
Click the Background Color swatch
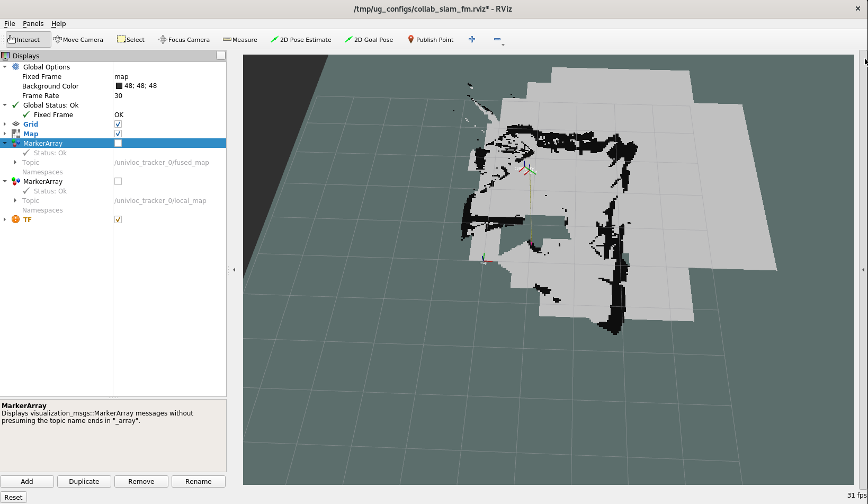coord(119,86)
